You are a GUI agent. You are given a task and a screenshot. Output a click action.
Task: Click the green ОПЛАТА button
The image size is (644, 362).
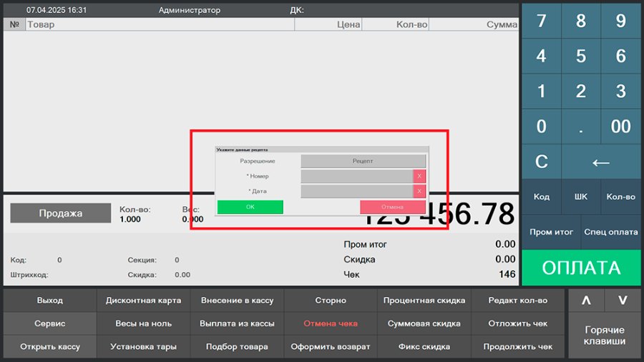(x=581, y=268)
